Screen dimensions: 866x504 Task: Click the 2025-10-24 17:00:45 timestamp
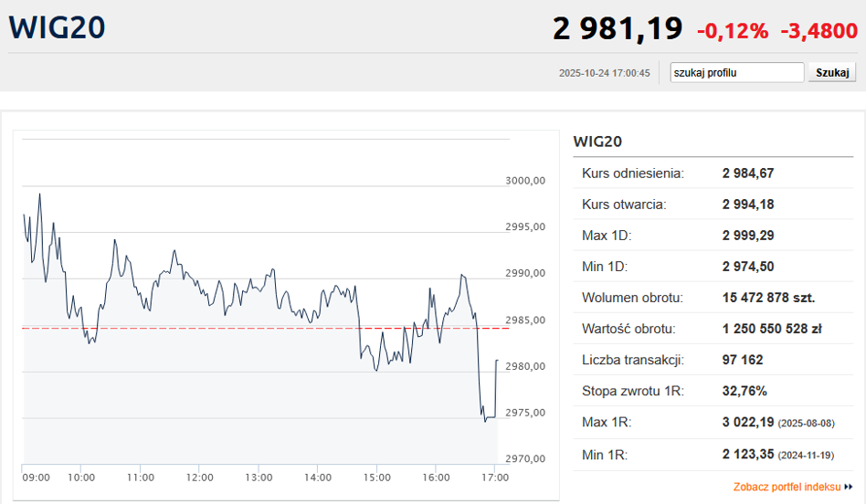[x=604, y=73]
